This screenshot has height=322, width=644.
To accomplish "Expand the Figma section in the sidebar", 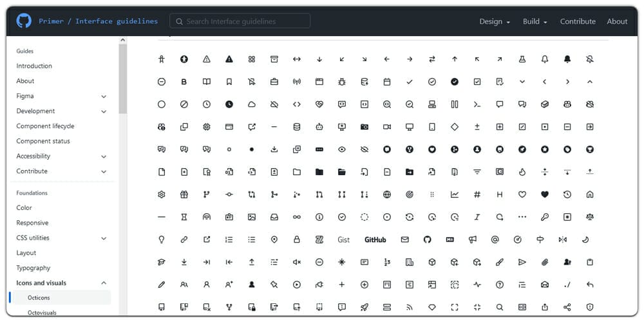I will pyautogui.click(x=104, y=96).
